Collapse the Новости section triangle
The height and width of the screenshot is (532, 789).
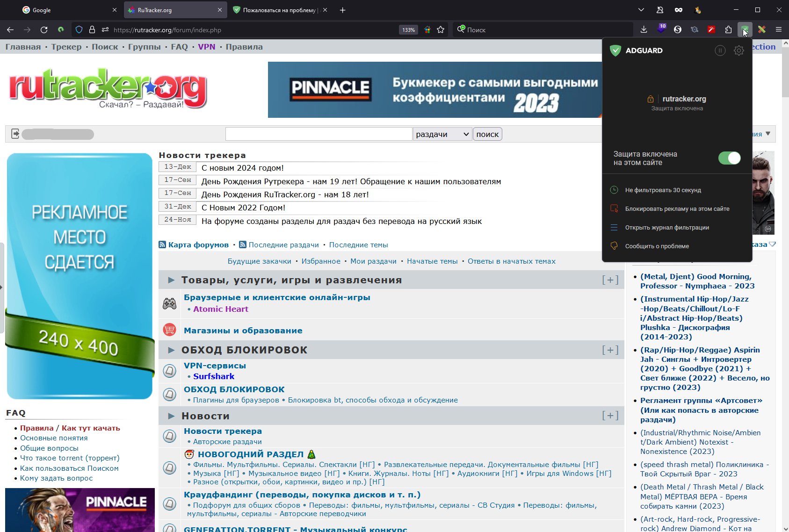[171, 416]
